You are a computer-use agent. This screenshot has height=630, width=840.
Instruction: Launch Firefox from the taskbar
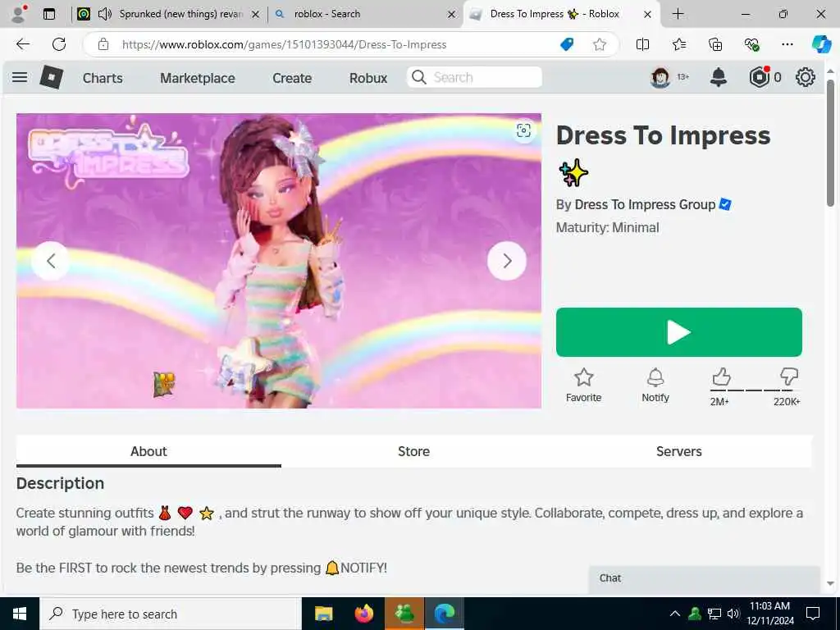(x=364, y=614)
